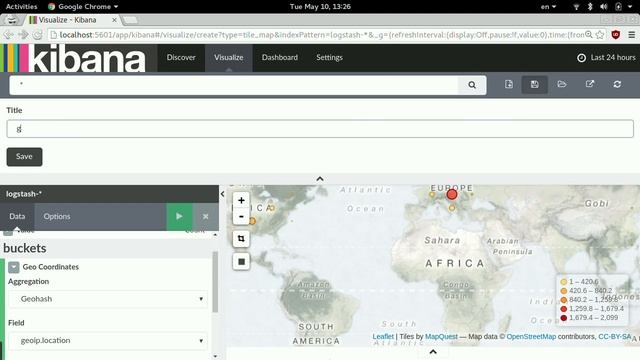Select the draw rectangle map tool

(241, 262)
